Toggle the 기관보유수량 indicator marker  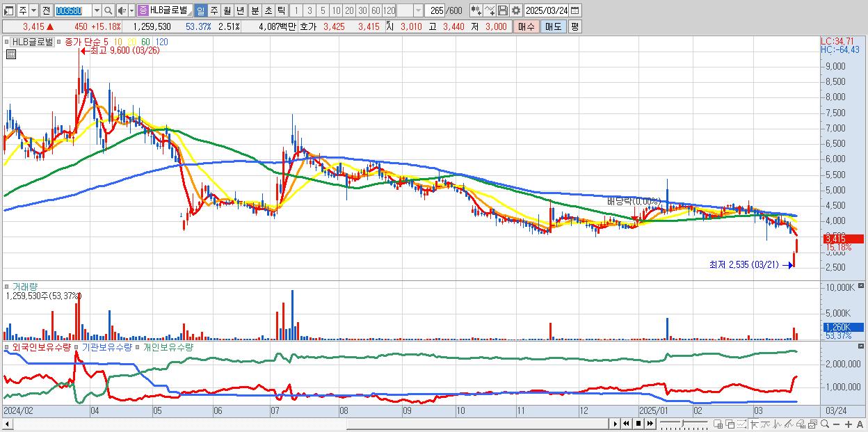click(77, 346)
